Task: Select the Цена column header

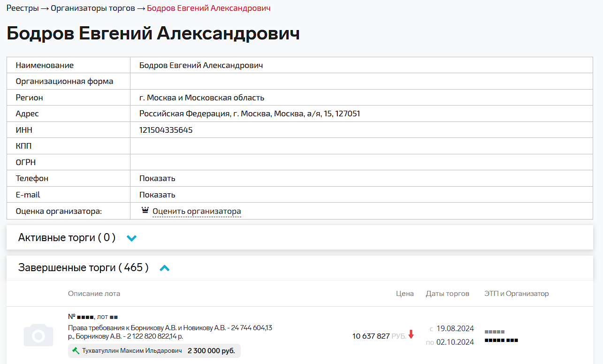Action: coord(405,294)
